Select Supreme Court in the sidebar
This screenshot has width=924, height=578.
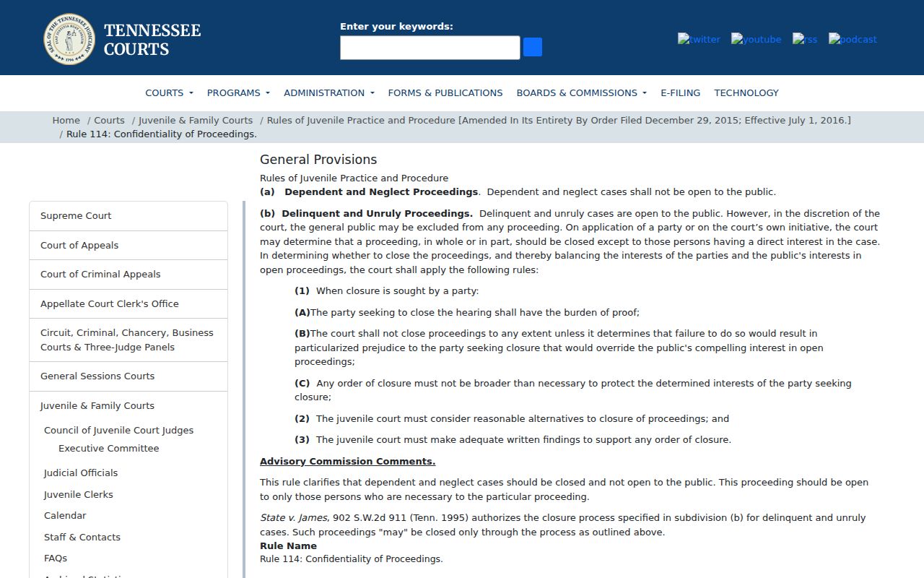pyautogui.click(x=128, y=216)
